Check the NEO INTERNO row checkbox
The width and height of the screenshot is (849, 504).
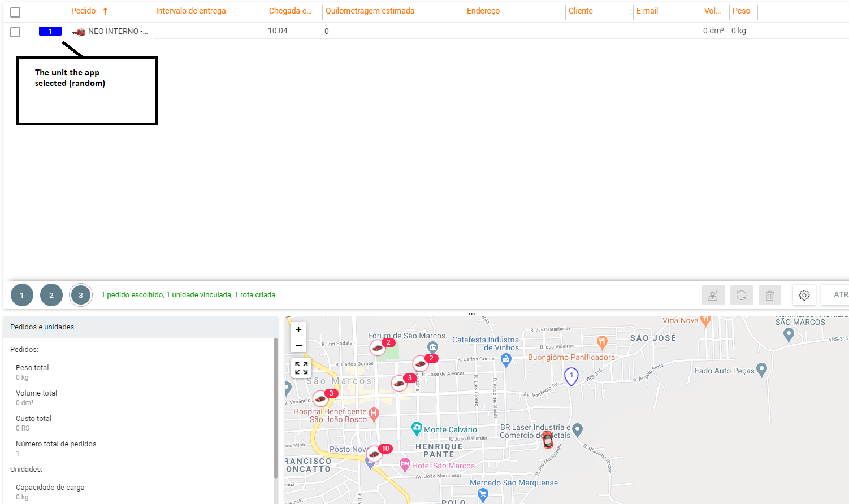(x=15, y=32)
